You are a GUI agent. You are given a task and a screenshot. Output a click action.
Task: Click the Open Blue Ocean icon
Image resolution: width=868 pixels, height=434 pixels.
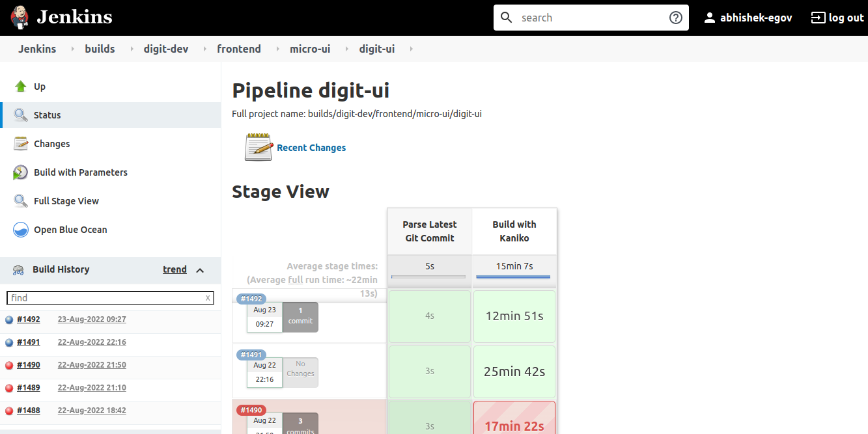21,230
